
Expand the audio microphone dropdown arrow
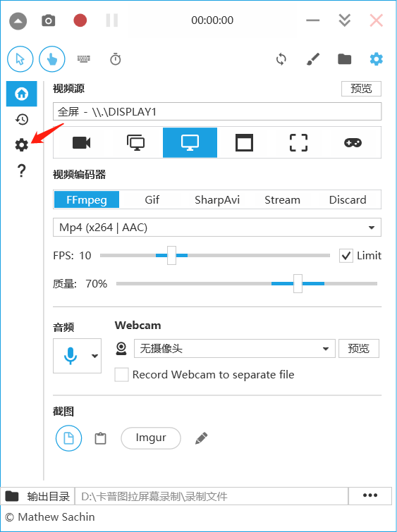pos(94,356)
